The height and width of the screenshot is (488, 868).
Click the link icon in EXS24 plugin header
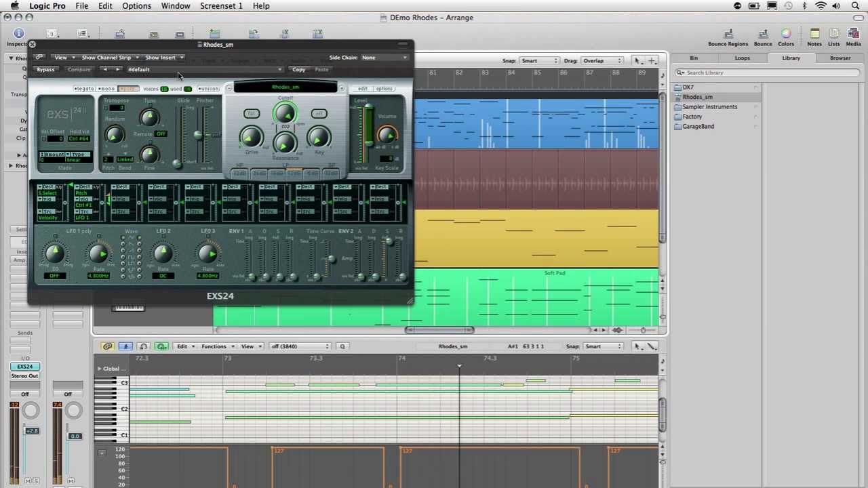coord(39,58)
